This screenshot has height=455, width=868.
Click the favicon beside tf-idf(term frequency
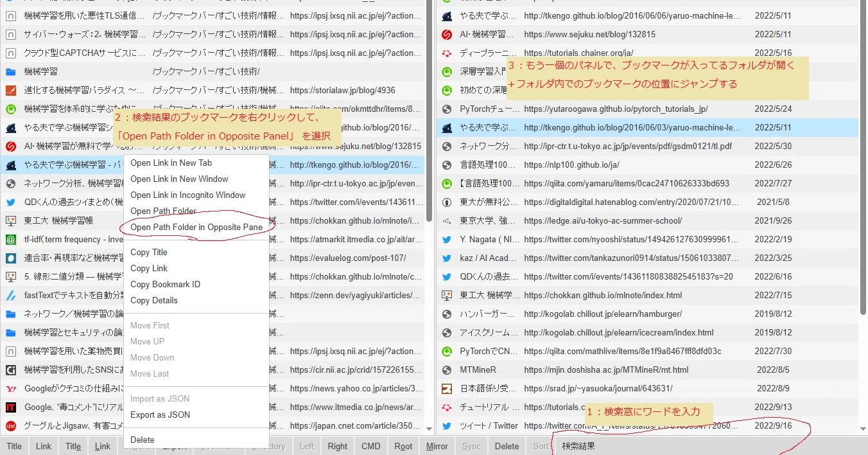(x=10, y=239)
